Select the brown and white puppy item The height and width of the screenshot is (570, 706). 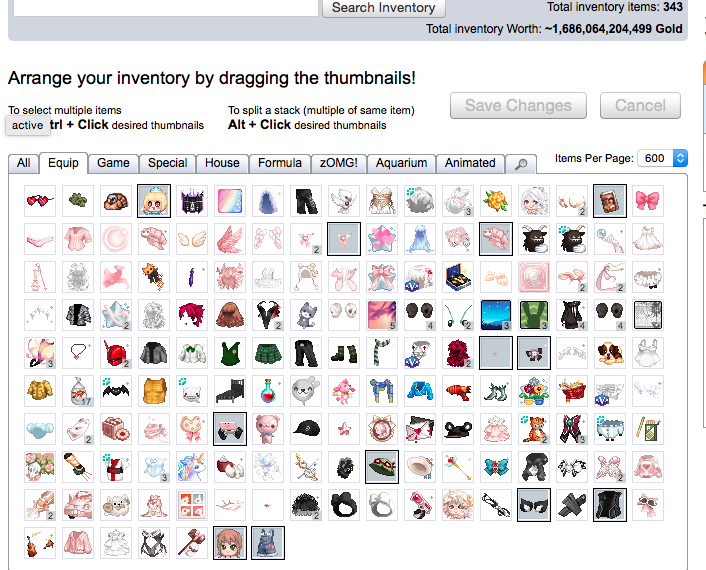click(x=610, y=353)
